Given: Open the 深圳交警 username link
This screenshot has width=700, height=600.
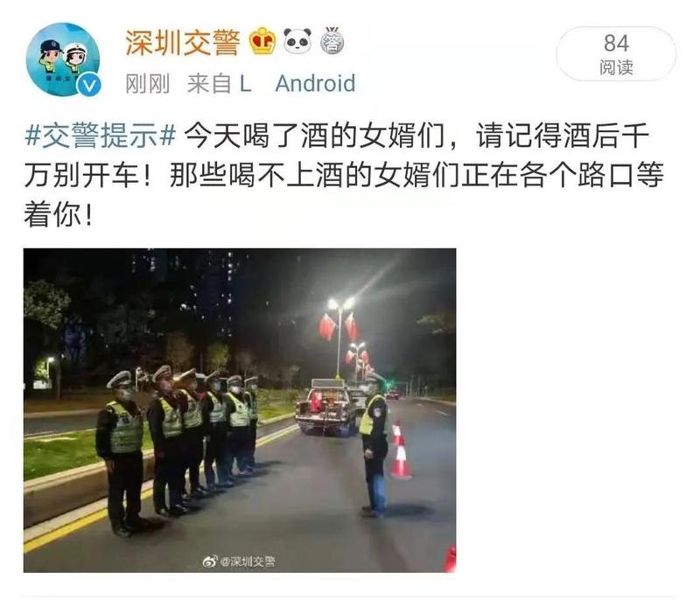Looking at the screenshot, I should tap(183, 43).
